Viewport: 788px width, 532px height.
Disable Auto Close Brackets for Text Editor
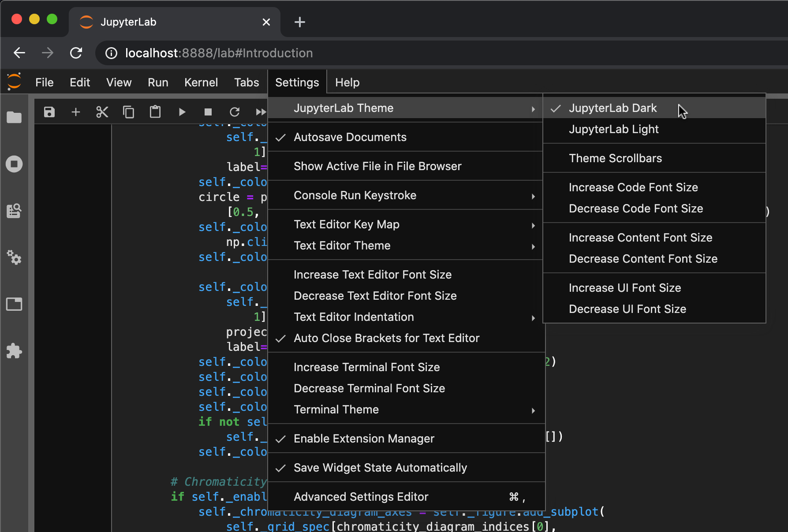click(386, 338)
